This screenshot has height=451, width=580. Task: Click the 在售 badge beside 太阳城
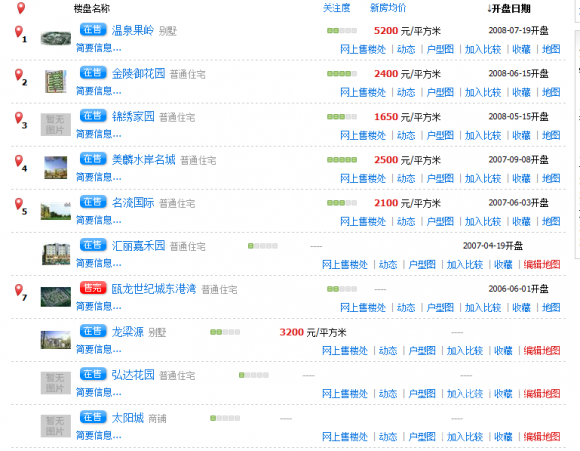93,417
